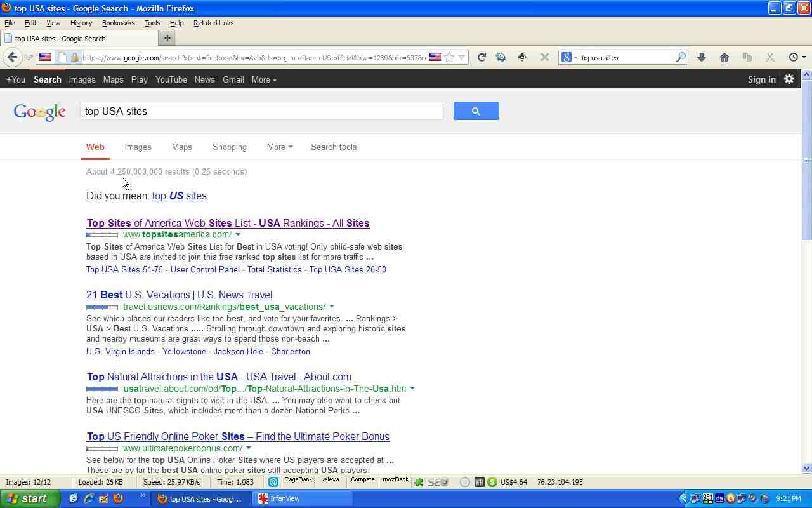This screenshot has width=812, height=508.
Task: Click the globe gear icon next to reload
Action: pos(501,57)
